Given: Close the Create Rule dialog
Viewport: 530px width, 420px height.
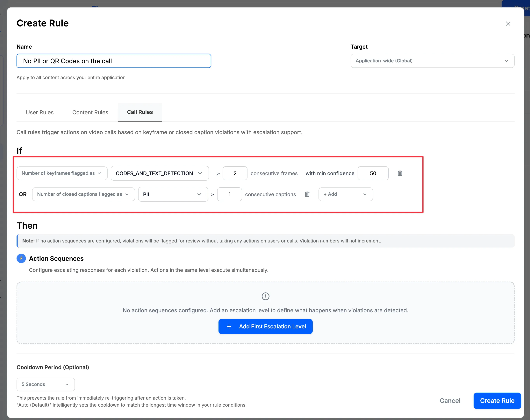Looking at the screenshot, I should click(x=508, y=24).
